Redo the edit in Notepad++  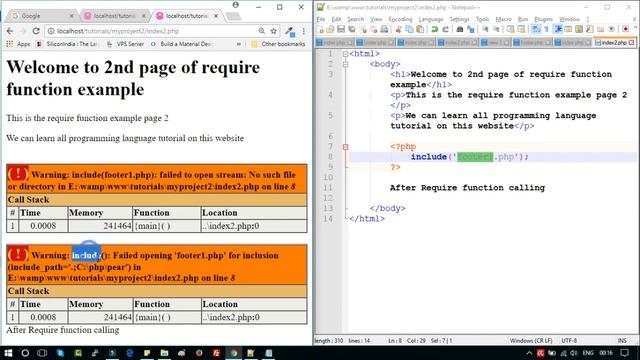(445, 29)
